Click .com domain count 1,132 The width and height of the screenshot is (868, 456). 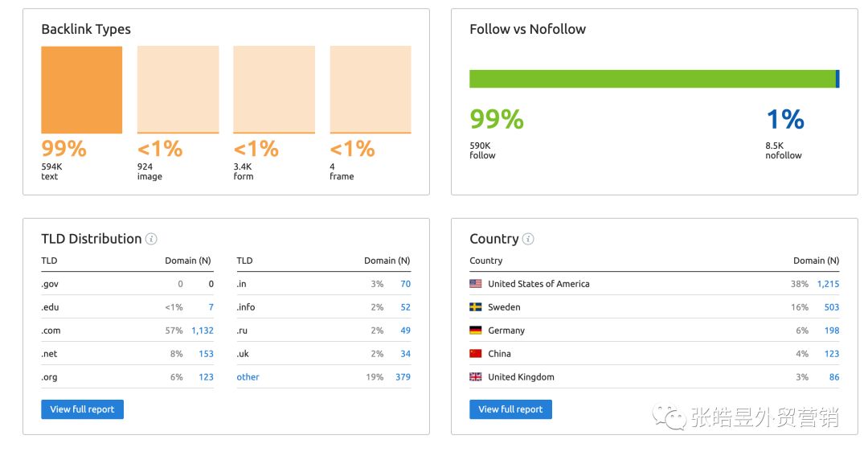(x=203, y=331)
